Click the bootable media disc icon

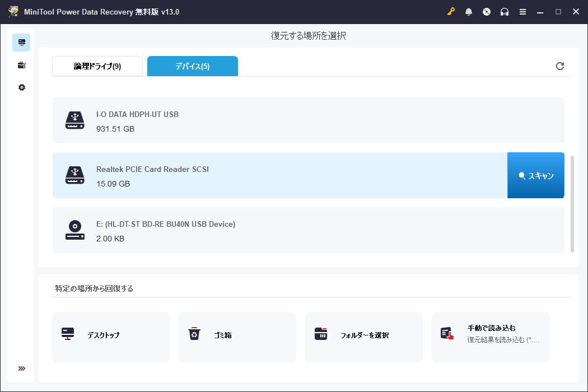point(487,12)
